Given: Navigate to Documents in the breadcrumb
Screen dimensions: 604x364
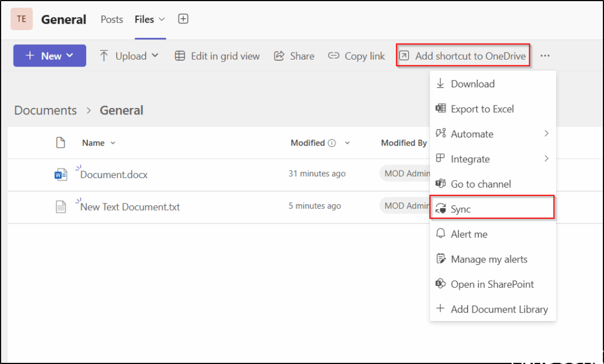Looking at the screenshot, I should coord(45,110).
